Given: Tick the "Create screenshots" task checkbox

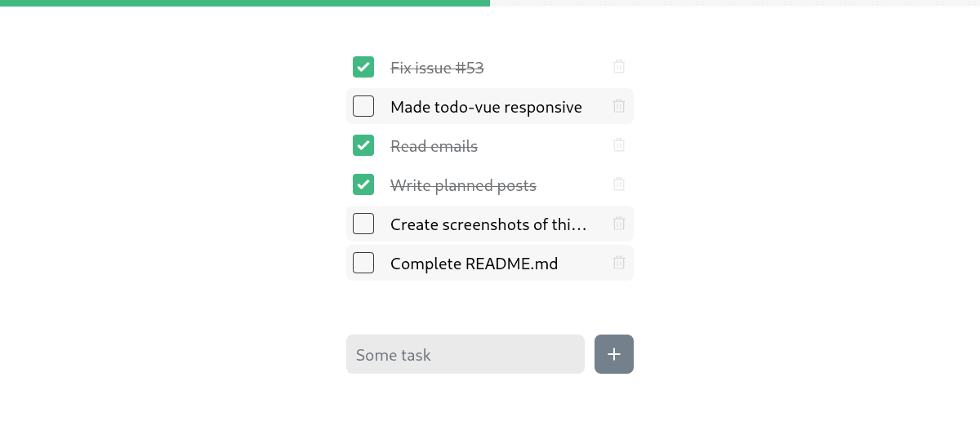Looking at the screenshot, I should click(363, 224).
